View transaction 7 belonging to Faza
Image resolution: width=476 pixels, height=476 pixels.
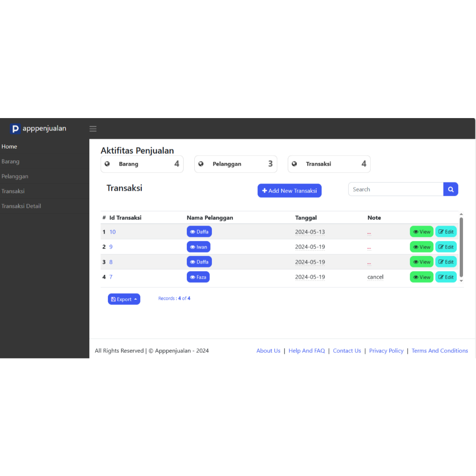(x=421, y=277)
